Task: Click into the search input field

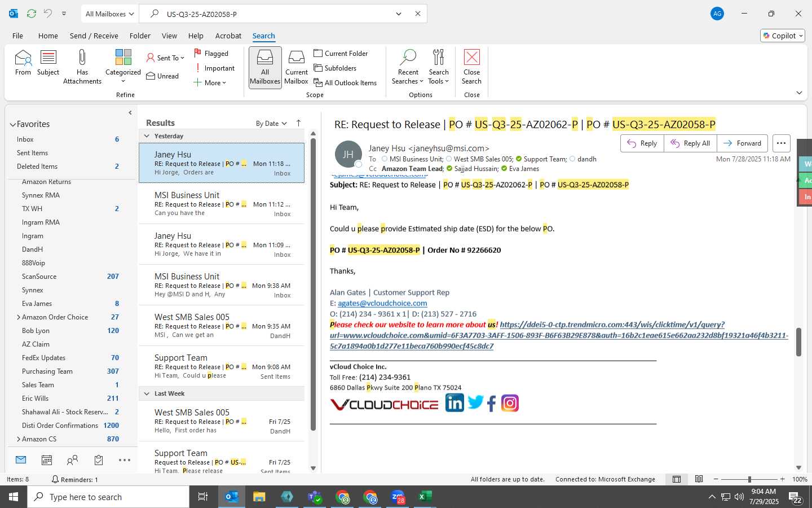Action: pos(276,14)
